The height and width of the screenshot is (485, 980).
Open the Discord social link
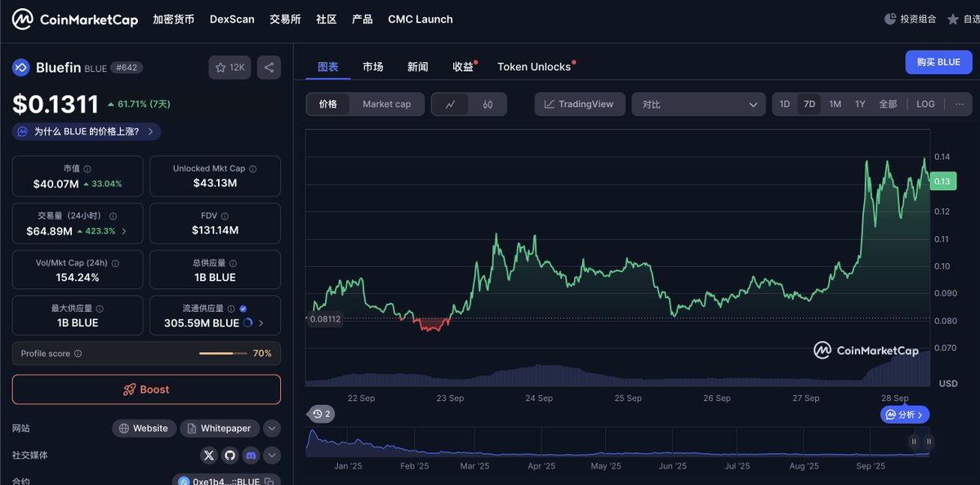251,456
